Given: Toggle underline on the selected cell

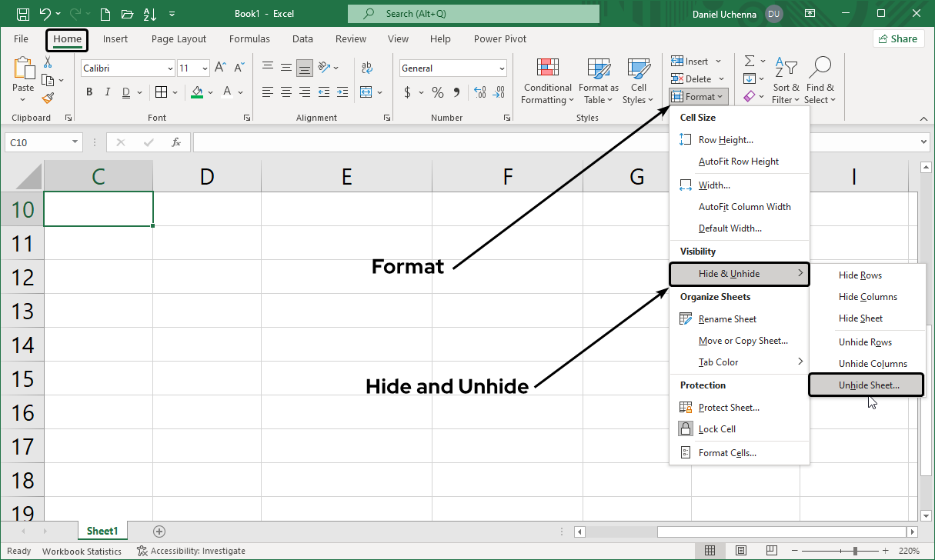Looking at the screenshot, I should tap(124, 92).
